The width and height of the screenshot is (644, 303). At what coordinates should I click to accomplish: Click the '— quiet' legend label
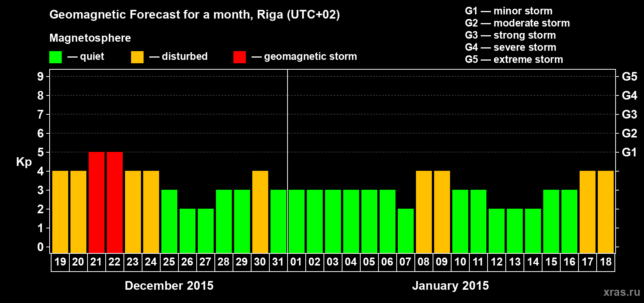click(x=86, y=56)
